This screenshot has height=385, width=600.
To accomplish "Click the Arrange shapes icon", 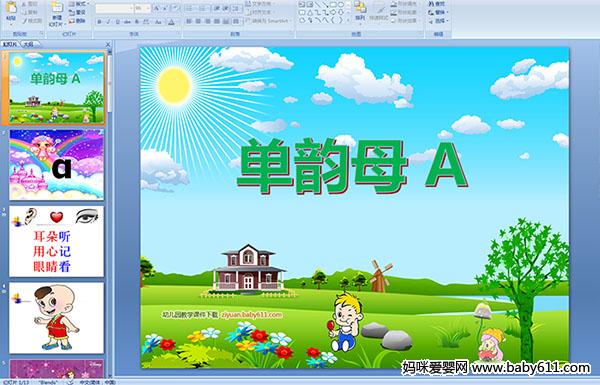I will (x=360, y=11).
